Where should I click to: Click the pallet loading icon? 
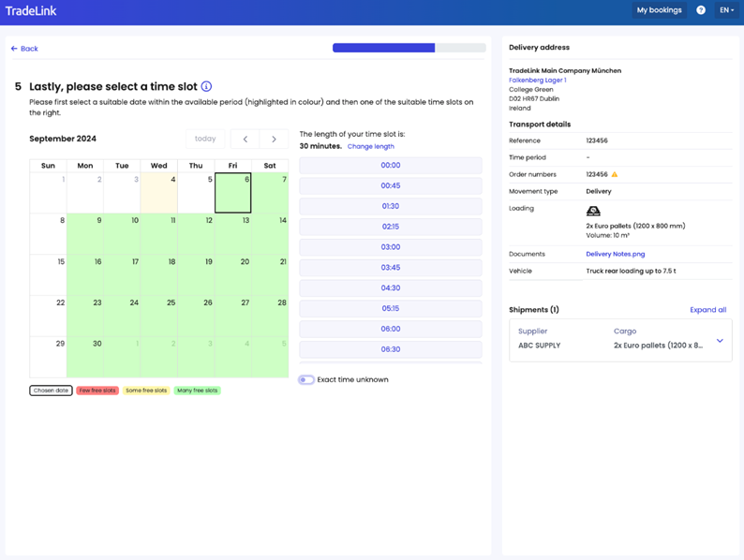pos(593,211)
